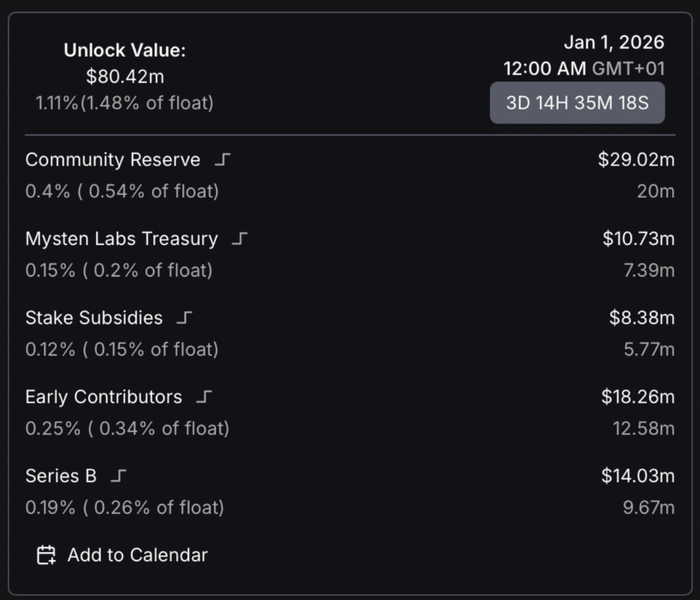Click the Jan 1, 2026 unlock date
Image resolution: width=700 pixels, height=600 pixels.
coord(613,42)
